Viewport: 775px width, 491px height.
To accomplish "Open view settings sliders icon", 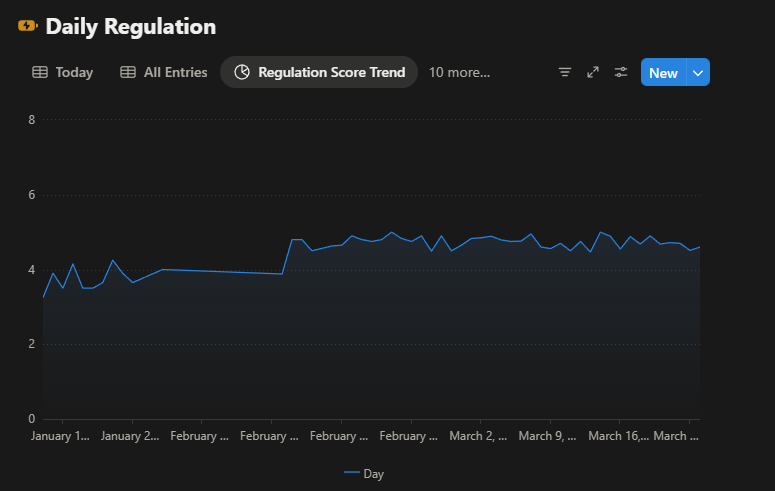I will tap(621, 72).
